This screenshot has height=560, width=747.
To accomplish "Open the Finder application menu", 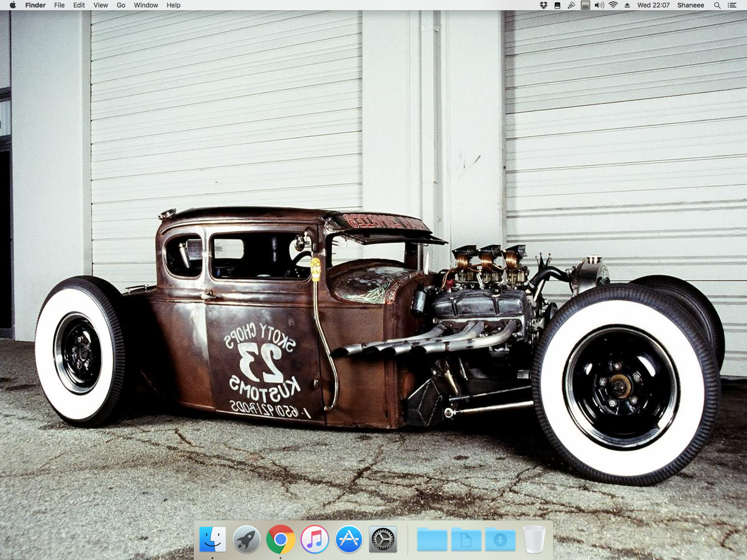I will pos(35,5).
